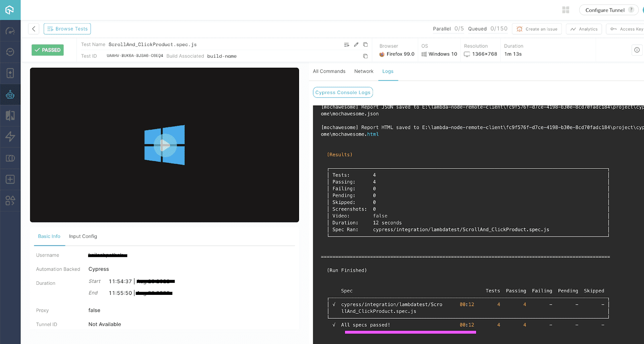This screenshot has height=344, width=644.
Task: Switch to Network tab
Action: coord(364,71)
